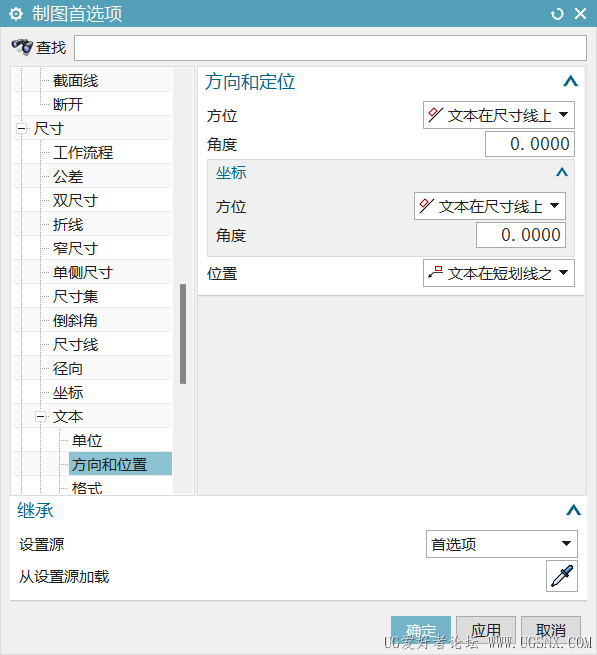
Task: Click the 取消 button
Action: [551, 631]
